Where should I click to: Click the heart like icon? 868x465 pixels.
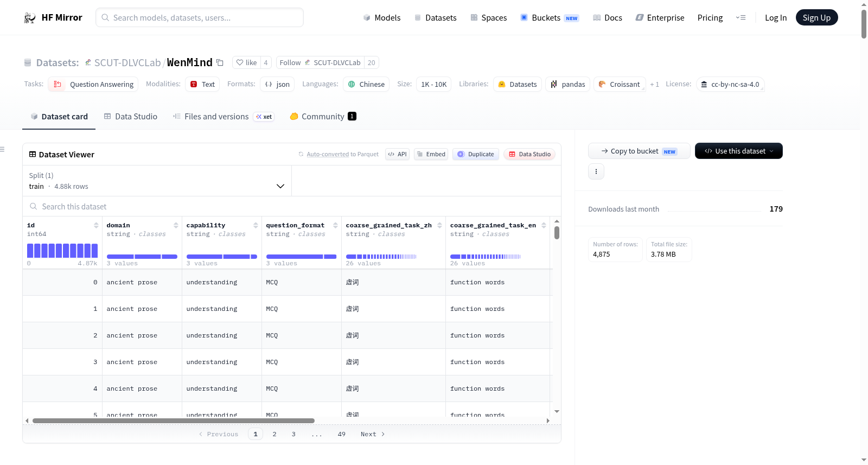point(240,62)
